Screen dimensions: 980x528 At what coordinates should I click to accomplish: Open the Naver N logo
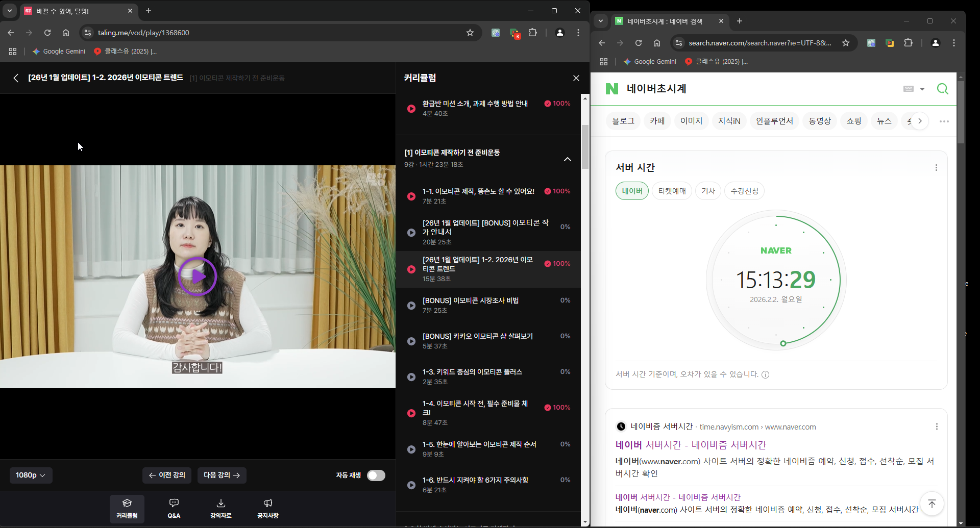(611, 89)
